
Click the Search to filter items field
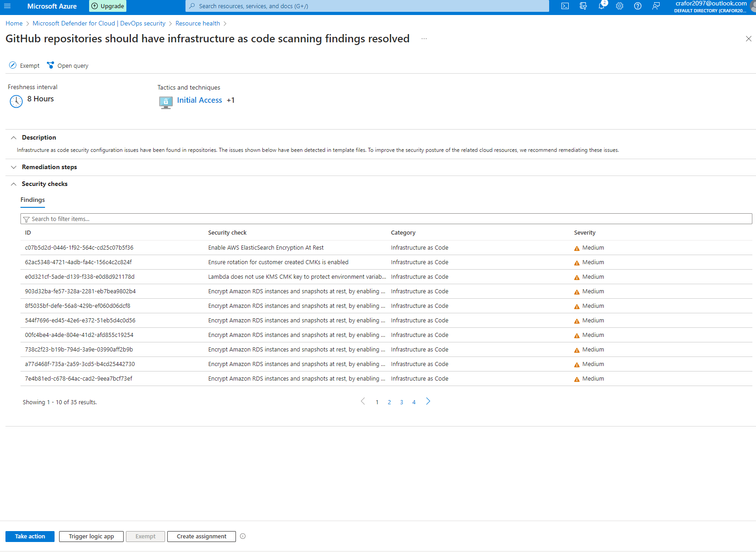tap(386, 219)
